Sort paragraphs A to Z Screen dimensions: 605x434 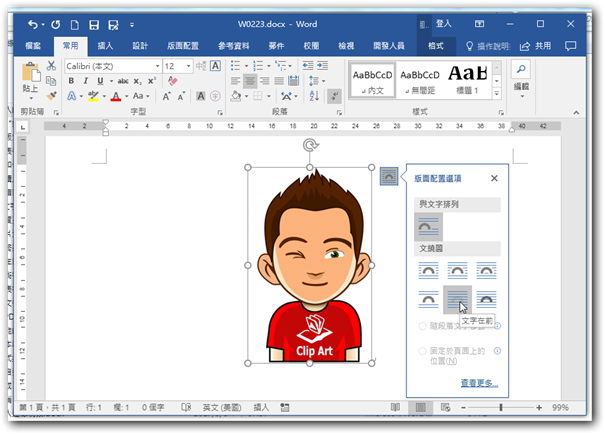[314, 96]
